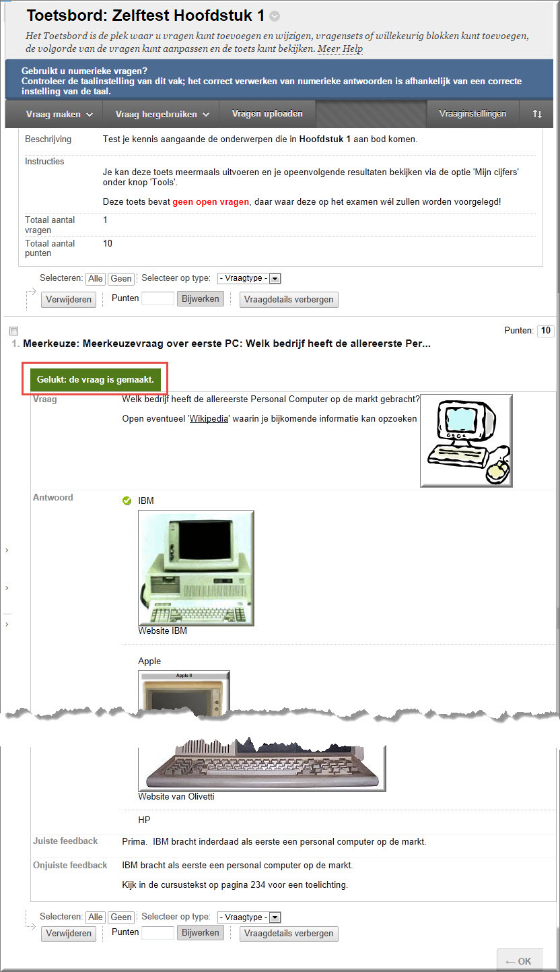Image resolution: width=560 pixels, height=972 pixels.
Task: Click the IBM PC answer image
Action: coord(196,568)
